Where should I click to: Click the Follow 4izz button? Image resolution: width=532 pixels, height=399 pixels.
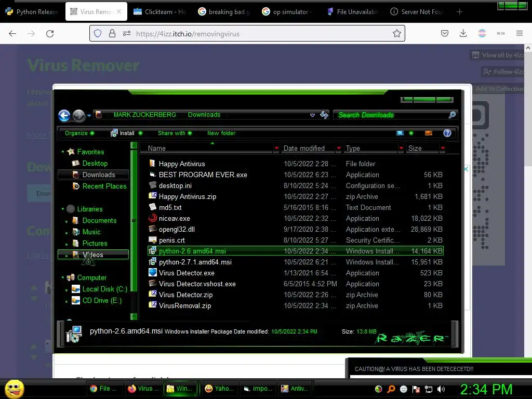[x=504, y=72]
